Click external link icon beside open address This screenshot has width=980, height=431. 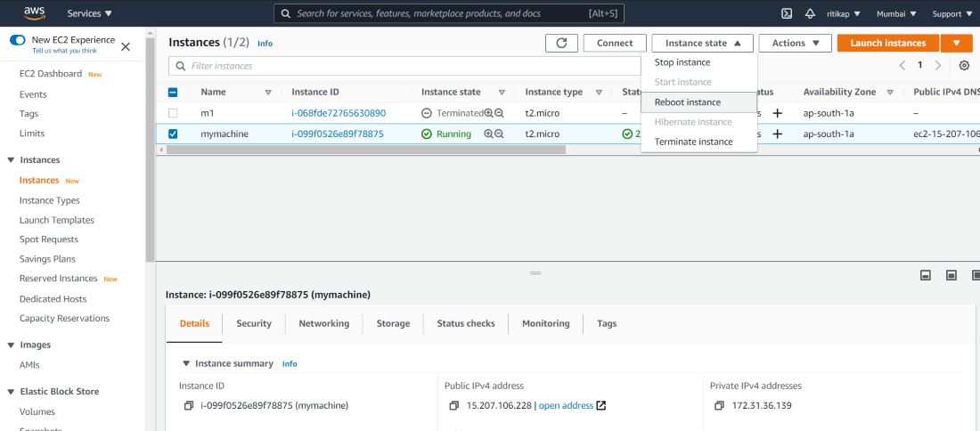click(x=601, y=405)
